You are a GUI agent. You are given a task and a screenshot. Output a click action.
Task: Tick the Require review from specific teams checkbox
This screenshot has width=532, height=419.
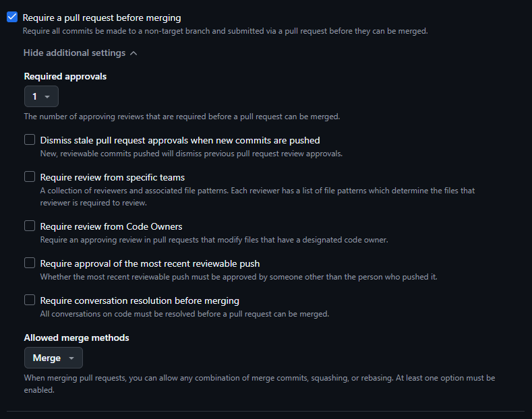[30, 177]
